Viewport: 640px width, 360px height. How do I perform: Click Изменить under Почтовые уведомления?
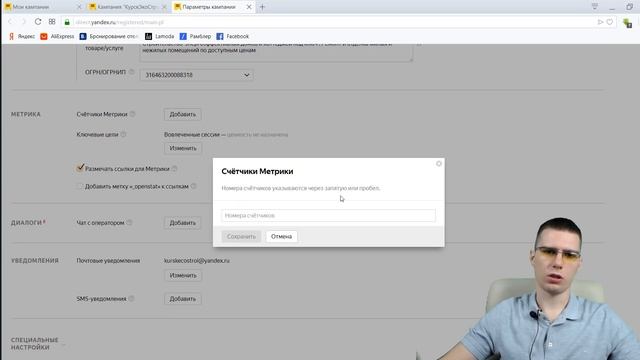[183, 276]
